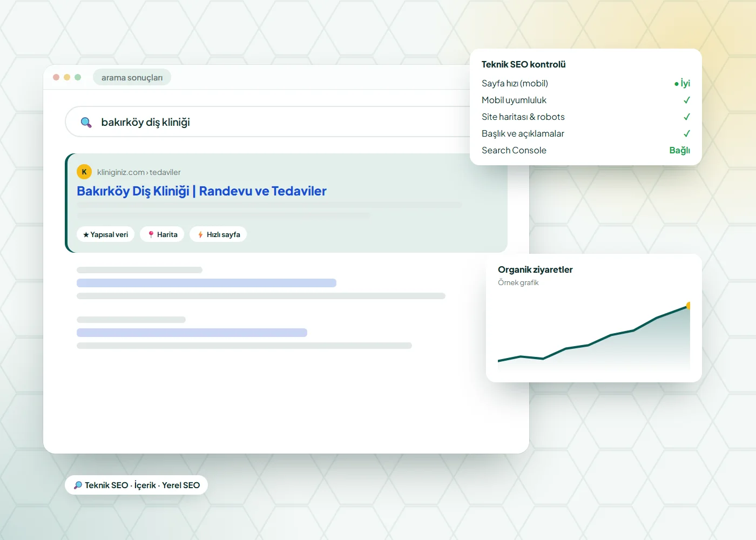
Task: Click the yellow window dot
Action: click(x=67, y=77)
